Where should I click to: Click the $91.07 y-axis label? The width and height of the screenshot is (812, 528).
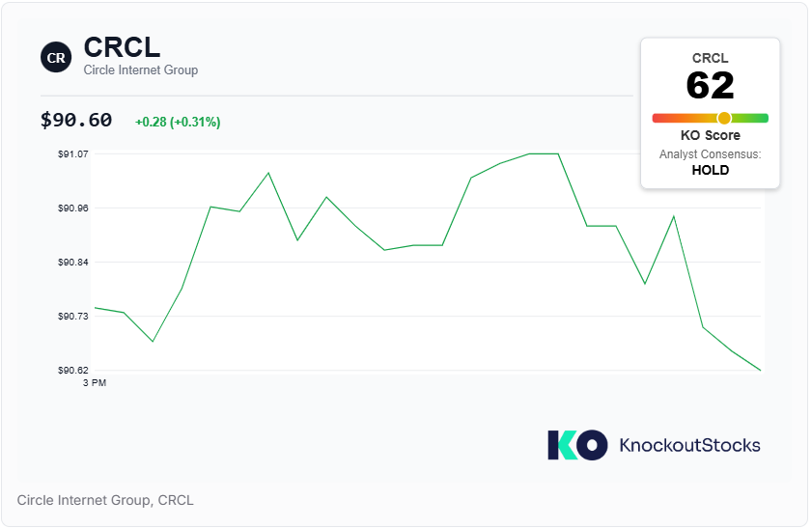pyautogui.click(x=73, y=153)
